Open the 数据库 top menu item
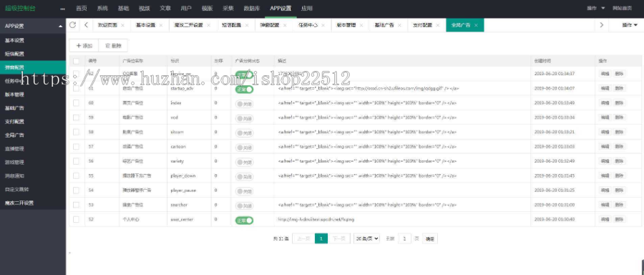Screen dimensions: 644x275 click(251, 8)
